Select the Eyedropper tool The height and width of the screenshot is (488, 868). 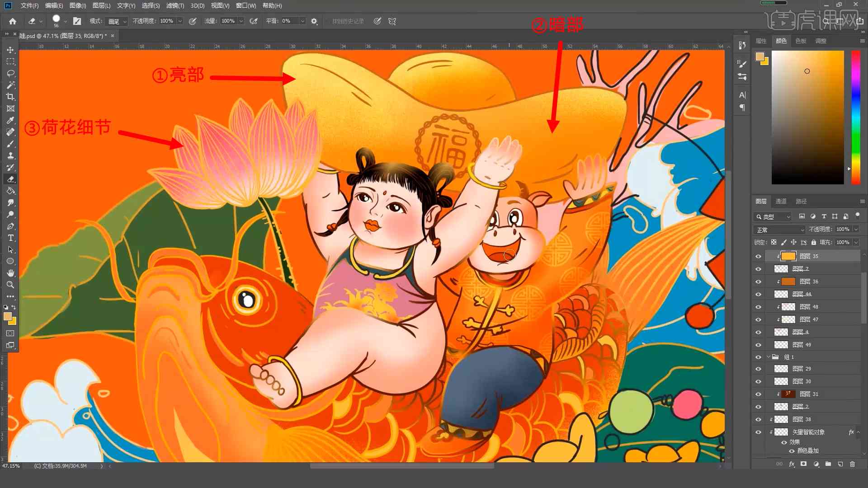10,120
